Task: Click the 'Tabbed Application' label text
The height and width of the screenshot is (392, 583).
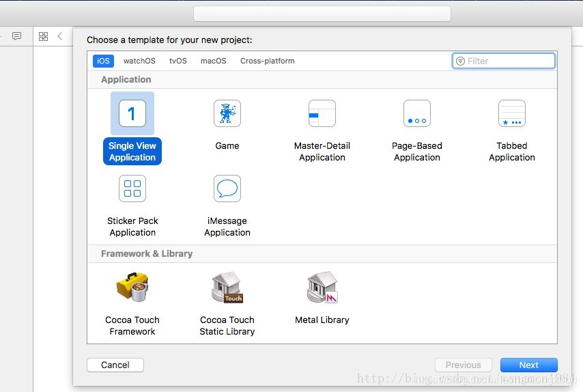Action: [512, 152]
